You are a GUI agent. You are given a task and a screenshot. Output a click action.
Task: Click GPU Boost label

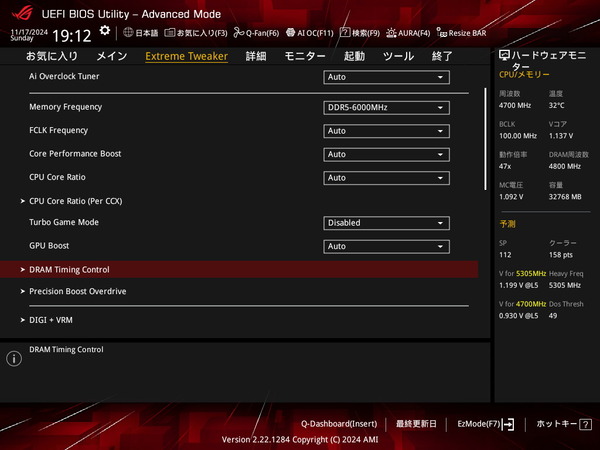(x=49, y=246)
